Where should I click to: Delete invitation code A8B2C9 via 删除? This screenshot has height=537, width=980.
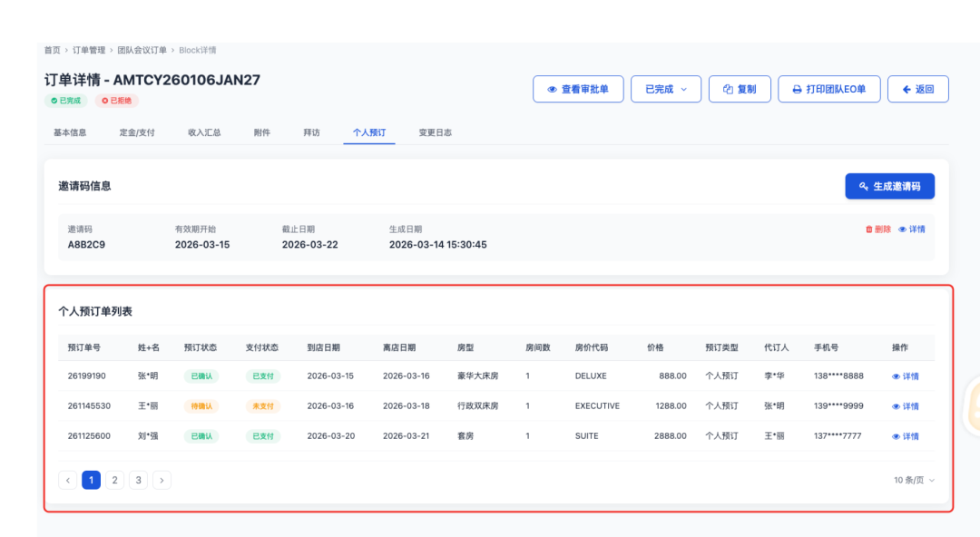point(878,229)
